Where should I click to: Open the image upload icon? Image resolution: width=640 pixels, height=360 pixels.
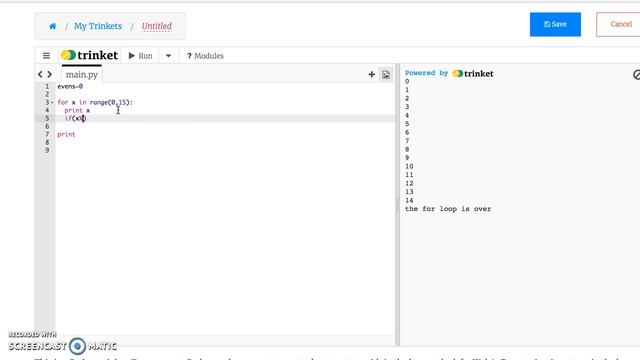386,75
